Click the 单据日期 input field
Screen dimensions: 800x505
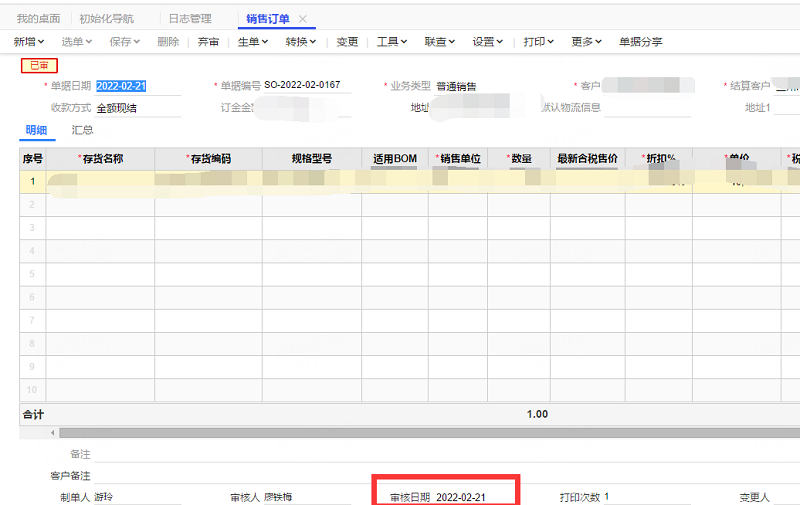click(137, 86)
